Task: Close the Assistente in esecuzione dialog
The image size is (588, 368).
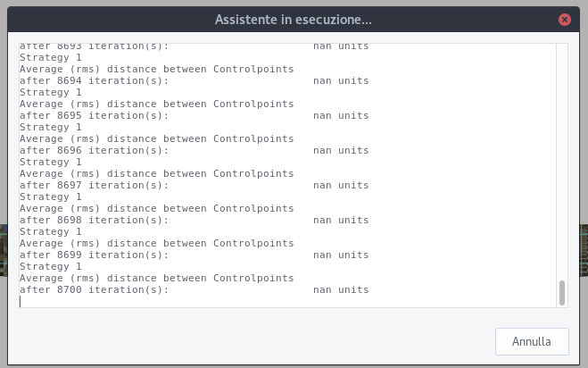Action: [564, 19]
